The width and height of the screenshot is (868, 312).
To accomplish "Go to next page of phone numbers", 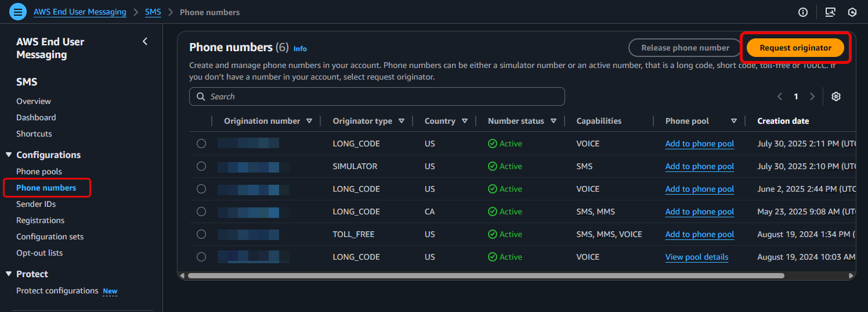I will coord(812,96).
